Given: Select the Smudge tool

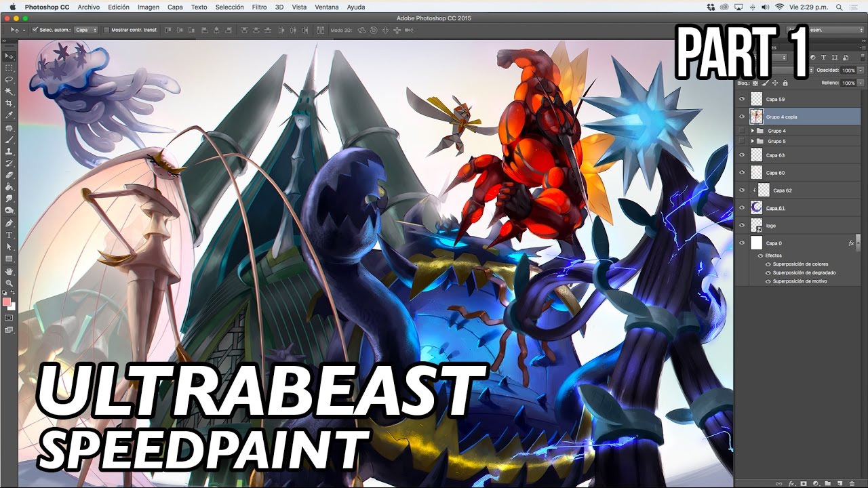Looking at the screenshot, I should pos(9,198).
